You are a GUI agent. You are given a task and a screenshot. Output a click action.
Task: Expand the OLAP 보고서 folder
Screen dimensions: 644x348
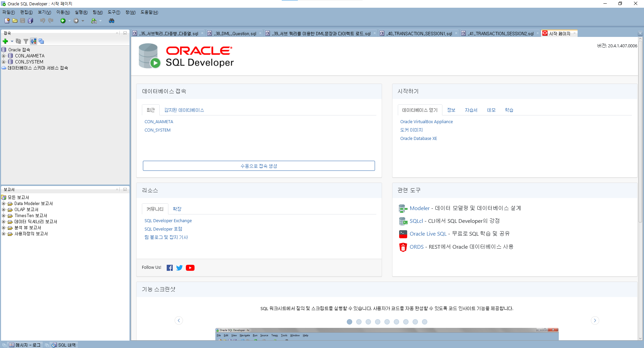click(x=3, y=209)
